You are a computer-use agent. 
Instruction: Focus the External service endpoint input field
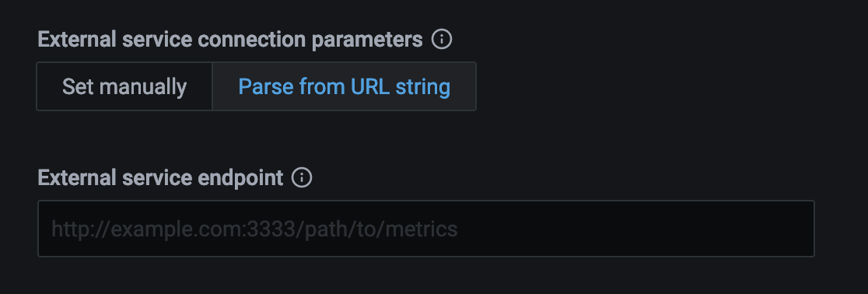point(425,229)
